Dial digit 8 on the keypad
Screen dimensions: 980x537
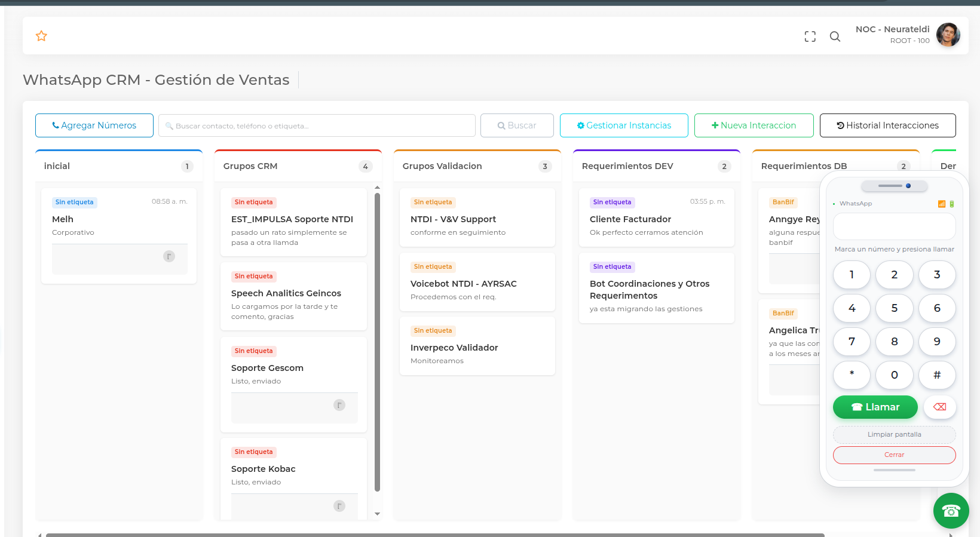pos(895,342)
